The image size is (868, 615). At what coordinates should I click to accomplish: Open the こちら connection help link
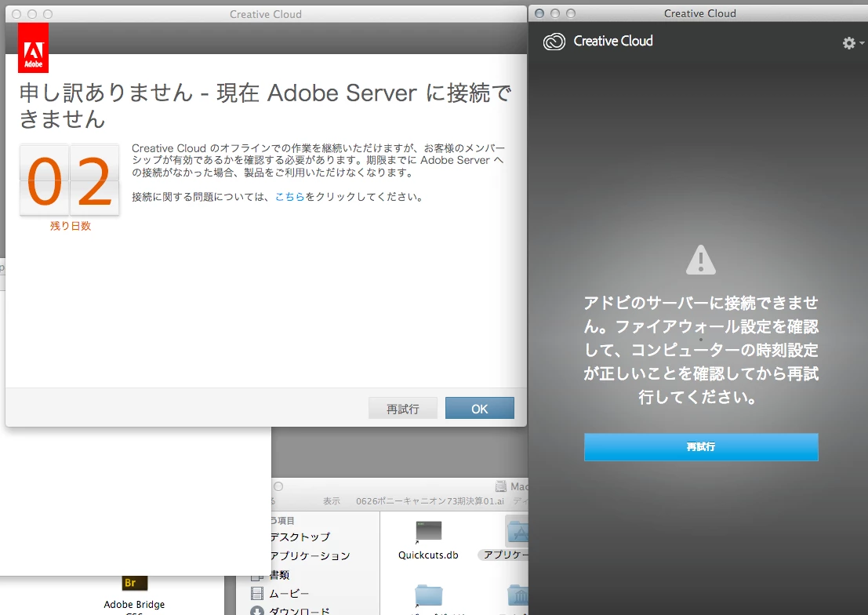click(289, 197)
